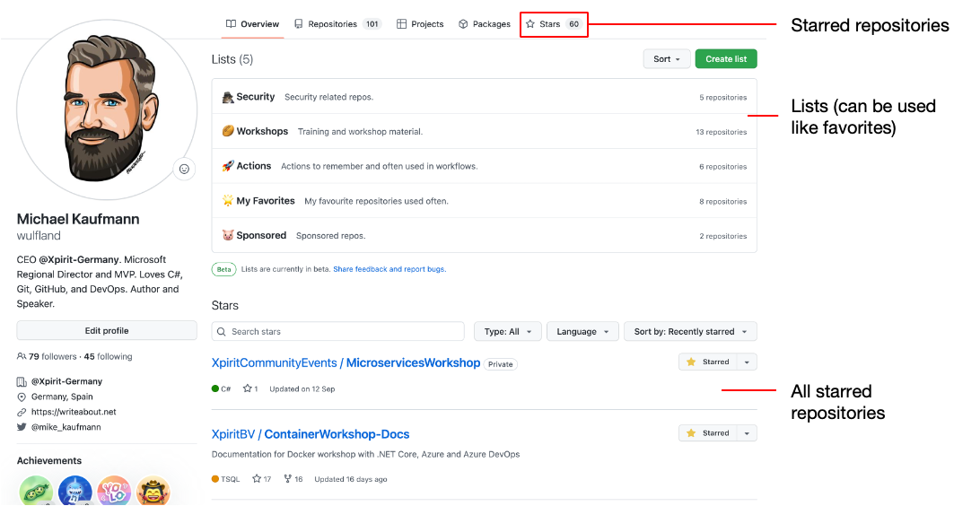
Task: Click the Quickdraw cowboy achievement badge
Action: coord(153,491)
